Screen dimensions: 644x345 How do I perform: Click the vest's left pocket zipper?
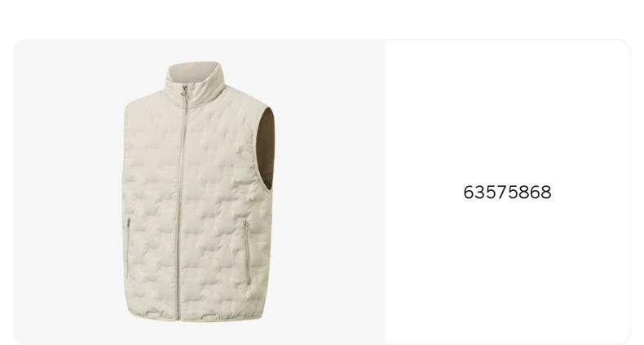(x=128, y=246)
